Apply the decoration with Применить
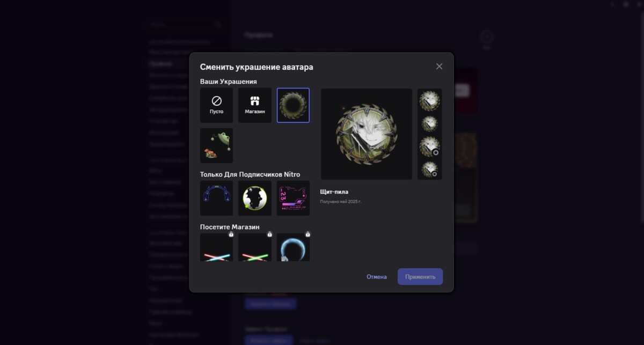The width and height of the screenshot is (644, 345). point(420,277)
